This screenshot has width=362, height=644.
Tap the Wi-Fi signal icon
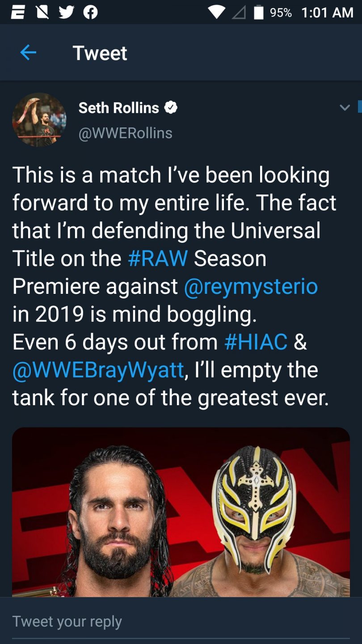[x=217, y=12]
